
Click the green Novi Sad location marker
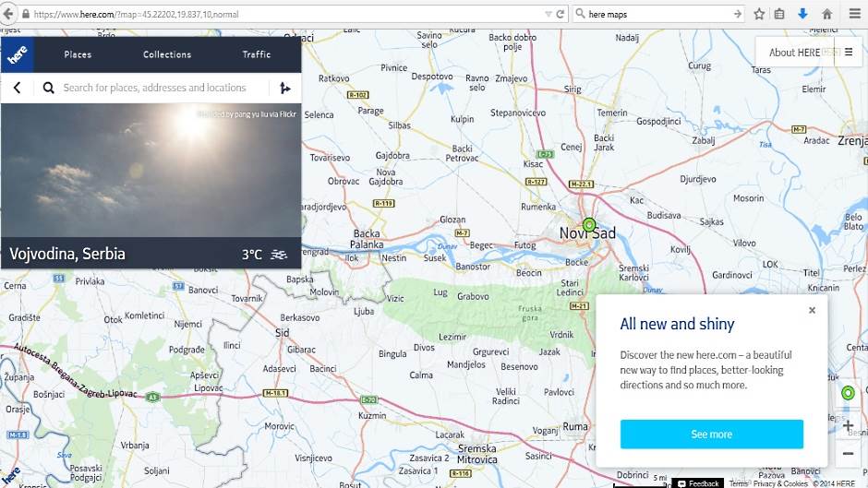coord(589,224)
